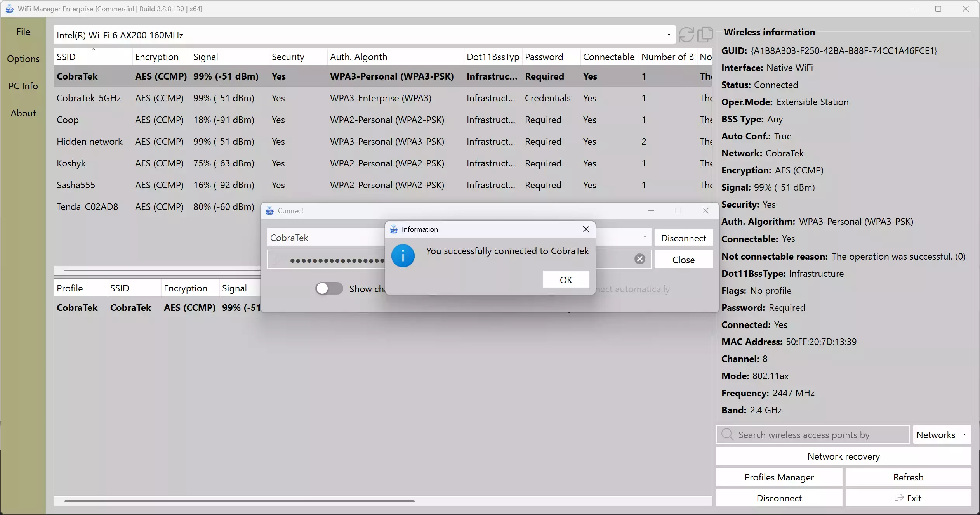Select the CobraTek_5GHz network row

pyautogui.click(x=383, y=98)
